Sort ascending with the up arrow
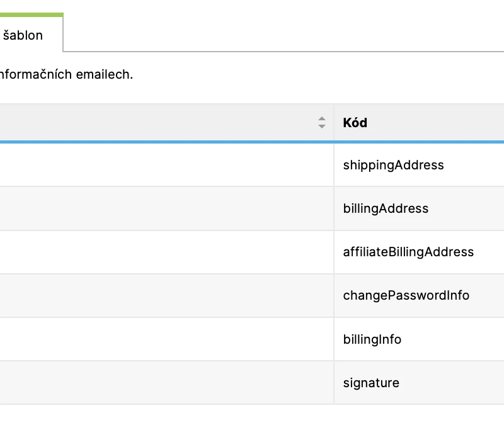The image size is (504, 447). (x=322, y=119)
